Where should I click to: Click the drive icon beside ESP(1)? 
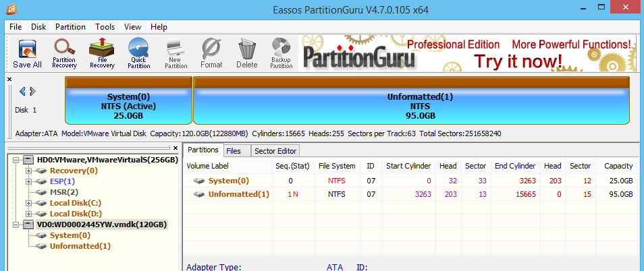tap(41, 181)
